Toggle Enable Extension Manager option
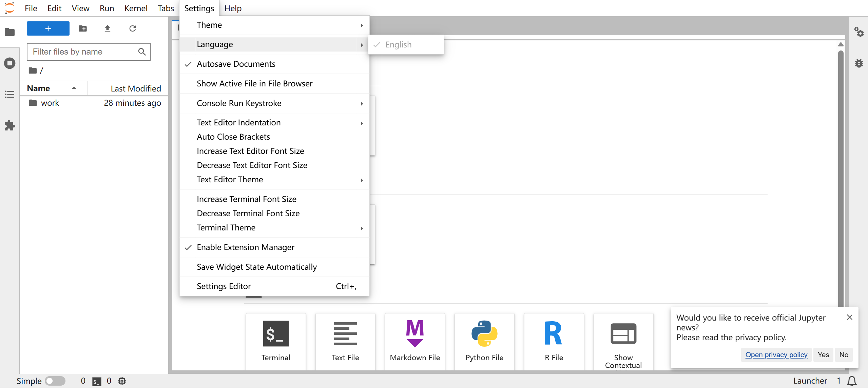The image size is (868, 388). point(246,247)
